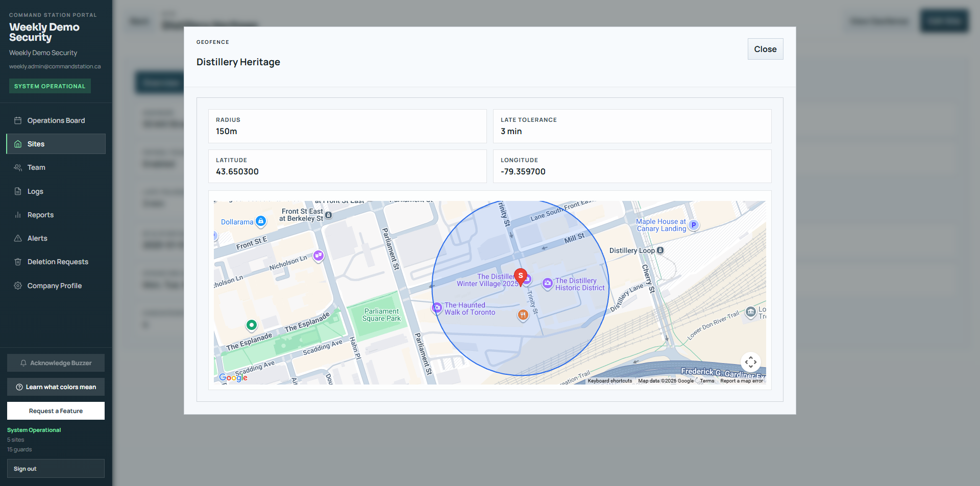Click the Late Tolerance value 3 min
Image resolution: width=980 pixels, height=486 pixels.
pos(511,131)
